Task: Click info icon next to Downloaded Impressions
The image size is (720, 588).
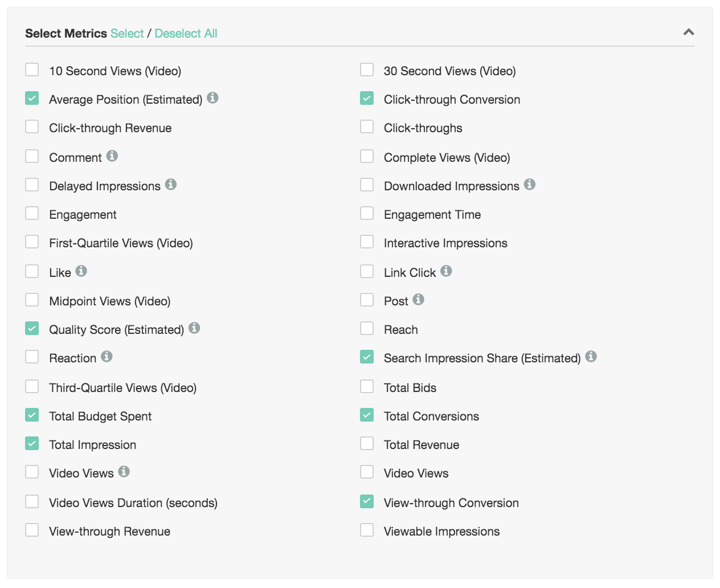Action: click(530, 185)
